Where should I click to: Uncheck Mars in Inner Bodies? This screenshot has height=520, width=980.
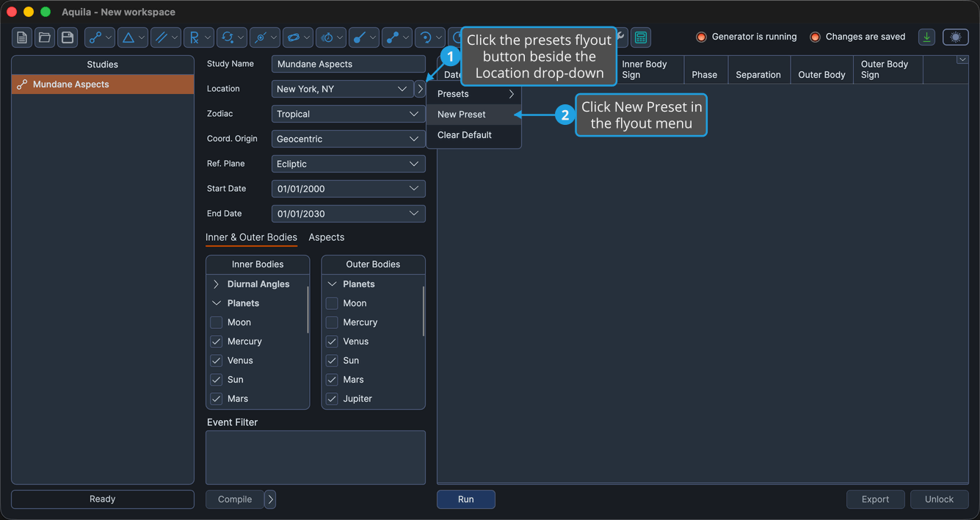pos(216,399)
